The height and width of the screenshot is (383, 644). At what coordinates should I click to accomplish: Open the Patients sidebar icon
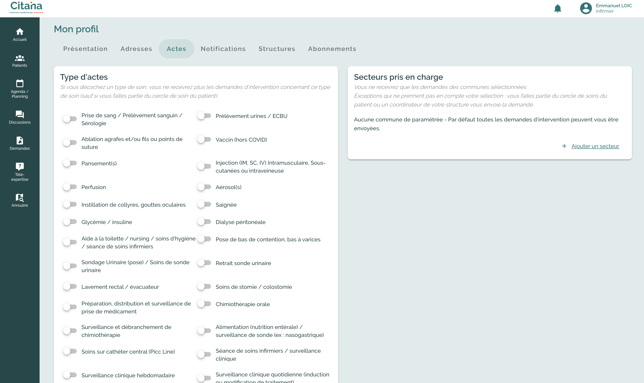20,58
